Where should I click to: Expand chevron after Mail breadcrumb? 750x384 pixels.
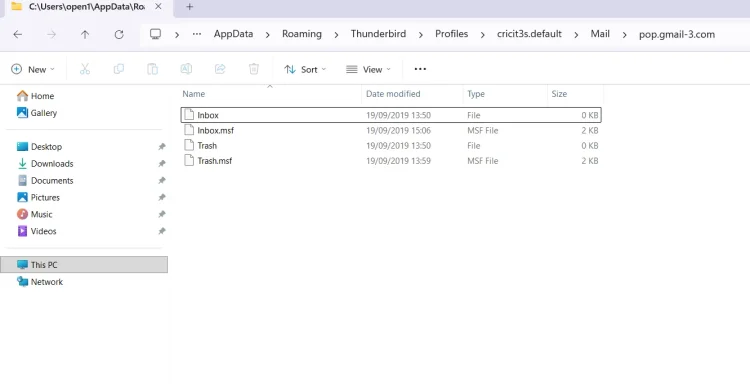pyautogui.click(x=624, y=34)
